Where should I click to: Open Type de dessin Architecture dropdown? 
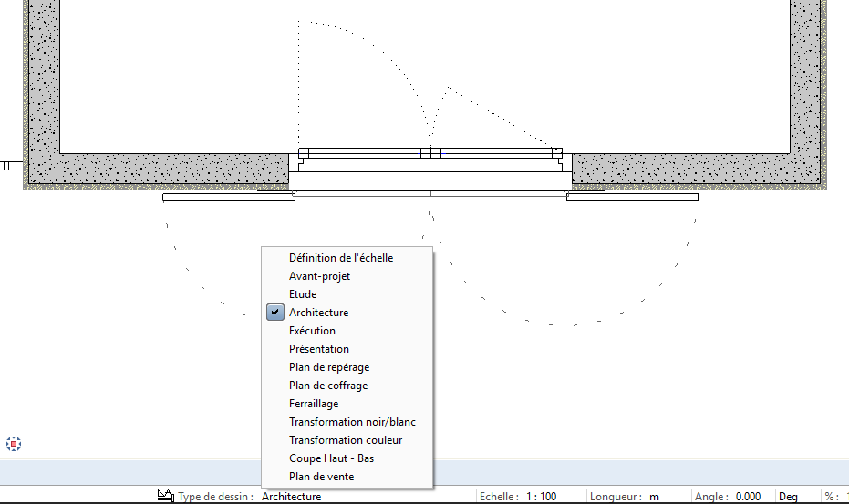coord(291,497)
